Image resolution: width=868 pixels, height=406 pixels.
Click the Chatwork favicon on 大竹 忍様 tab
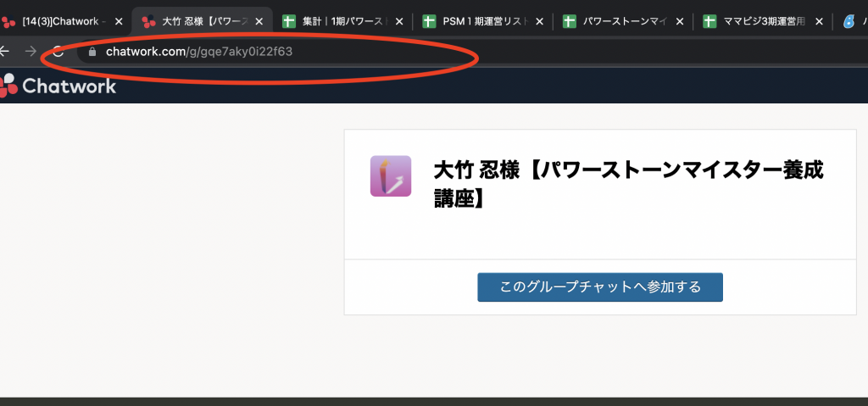click(148, 21)
